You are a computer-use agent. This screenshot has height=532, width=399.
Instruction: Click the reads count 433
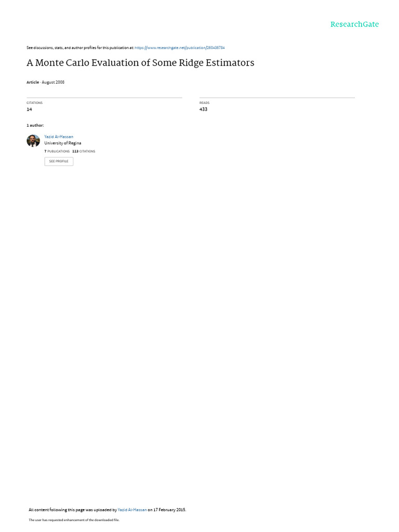[203, 109]
